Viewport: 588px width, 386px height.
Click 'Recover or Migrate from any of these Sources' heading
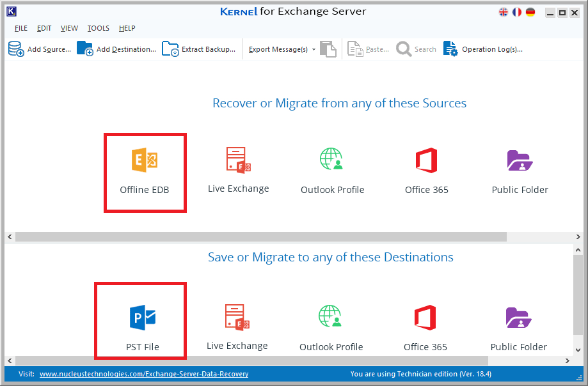point(339,103)
